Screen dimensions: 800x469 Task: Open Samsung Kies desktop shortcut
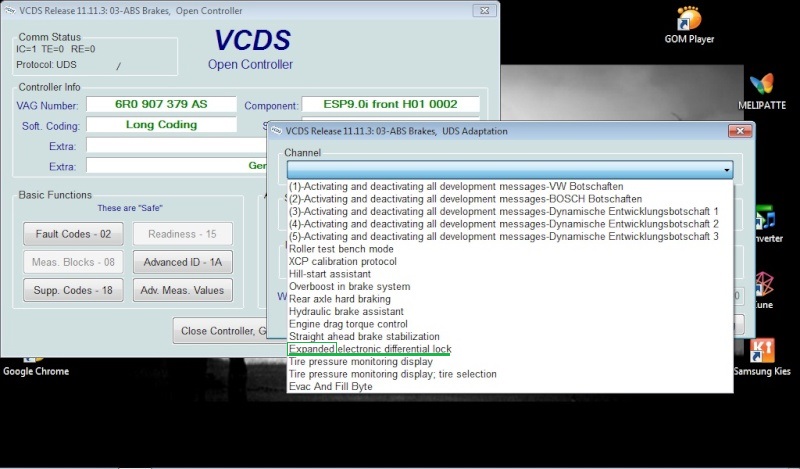[762, 357]
